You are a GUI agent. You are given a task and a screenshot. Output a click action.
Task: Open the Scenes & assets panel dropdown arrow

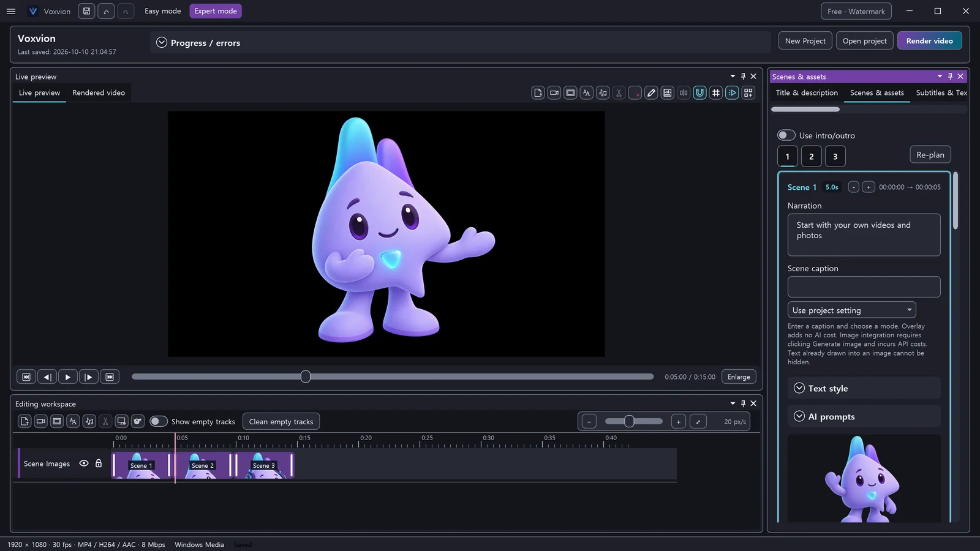click(x=940, y=77)
